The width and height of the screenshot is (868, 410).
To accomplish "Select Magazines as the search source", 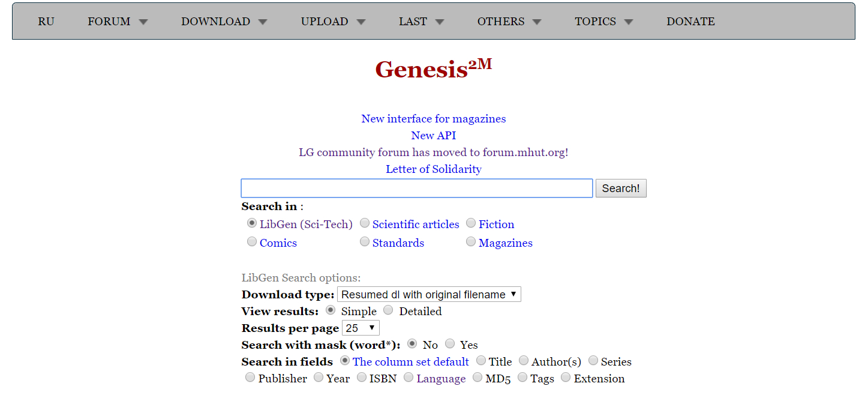I will point(471,241).
